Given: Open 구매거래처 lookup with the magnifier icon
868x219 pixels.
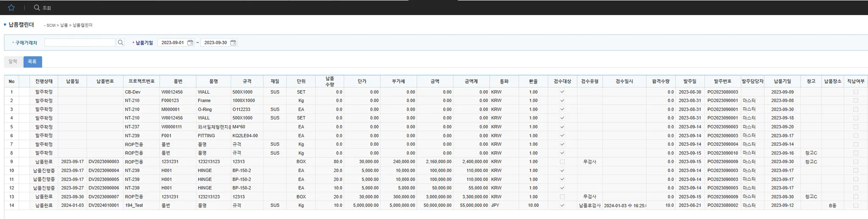Looking at the screenshot, I should (x=121, y=42).
